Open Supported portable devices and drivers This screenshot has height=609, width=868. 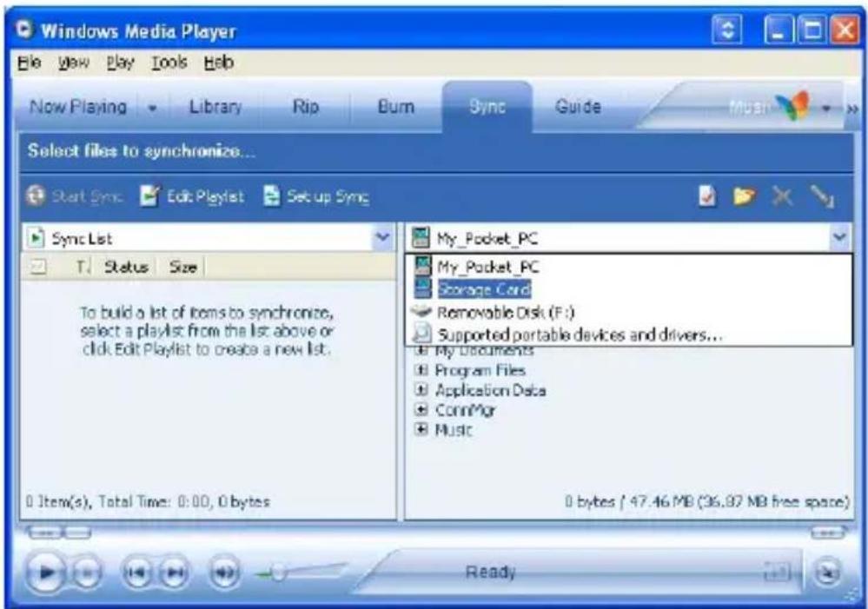(629, 334)
